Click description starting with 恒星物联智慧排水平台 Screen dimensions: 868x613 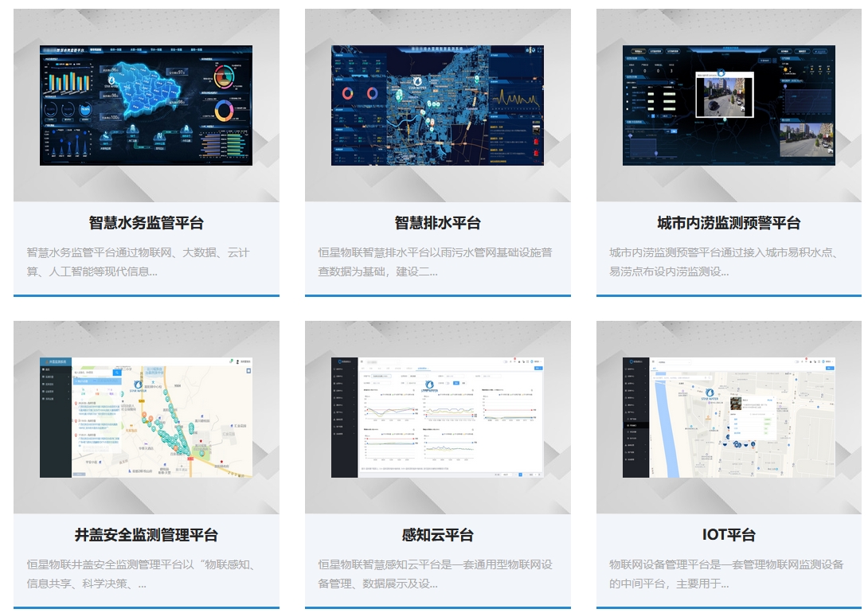tap(435, 262)
